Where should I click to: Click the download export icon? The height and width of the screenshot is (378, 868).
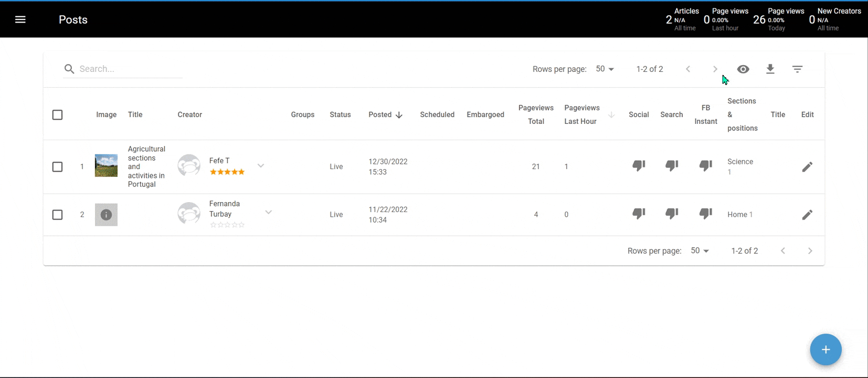770,69
